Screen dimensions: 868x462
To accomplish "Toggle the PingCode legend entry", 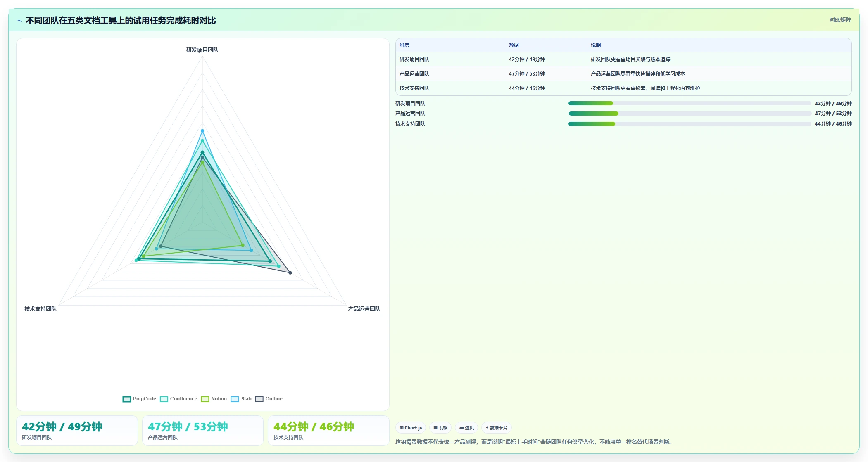I will click(x=139, y=399).
